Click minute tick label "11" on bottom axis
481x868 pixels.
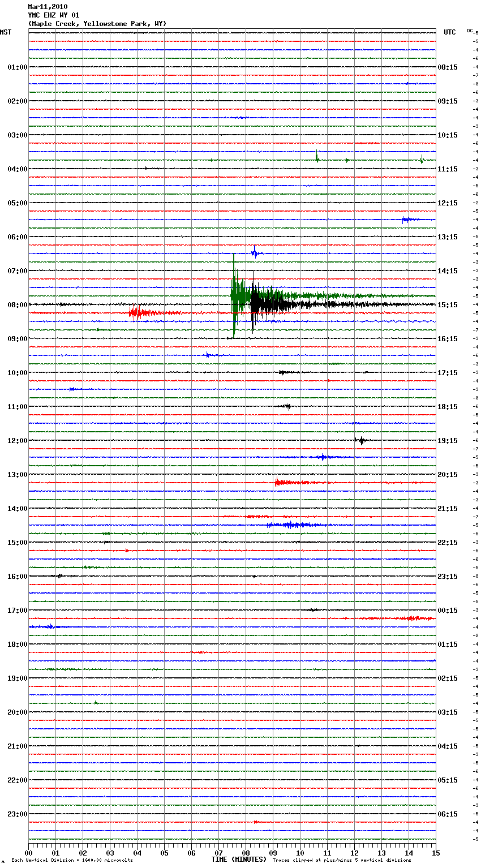click(327, 853)
